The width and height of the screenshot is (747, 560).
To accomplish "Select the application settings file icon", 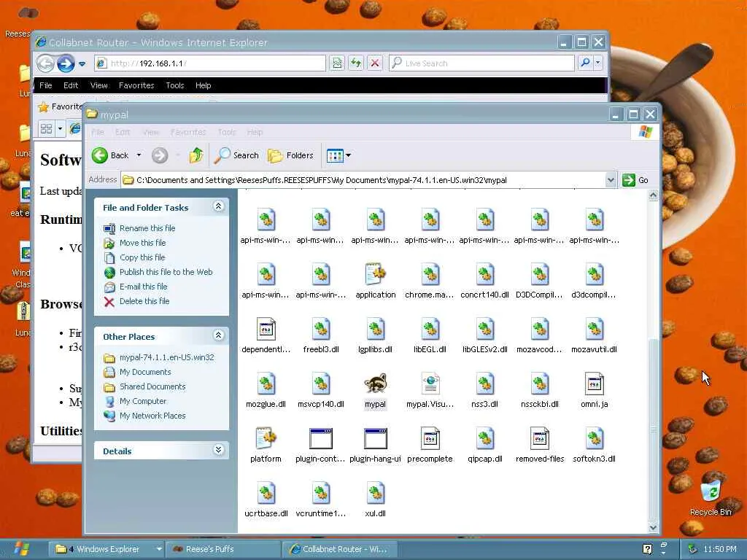I will pos(376,275).
